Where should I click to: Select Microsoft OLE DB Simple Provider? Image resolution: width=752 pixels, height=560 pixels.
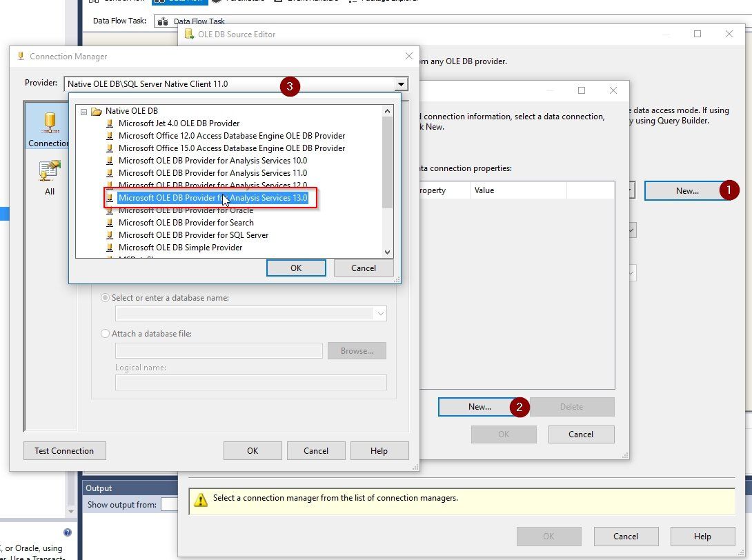180,248
